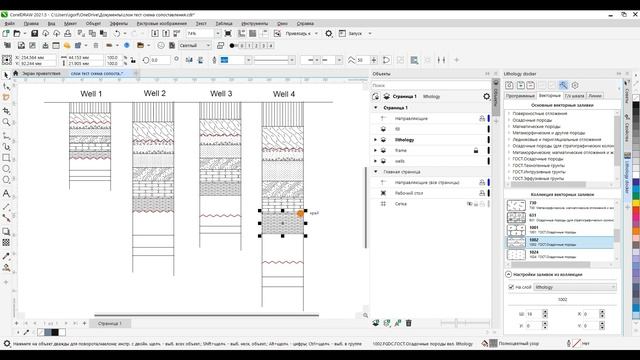Image resolution: width=640 pixels, height=360 pixels.
Task: Select the Crop tool
Action: pos(6,111)
